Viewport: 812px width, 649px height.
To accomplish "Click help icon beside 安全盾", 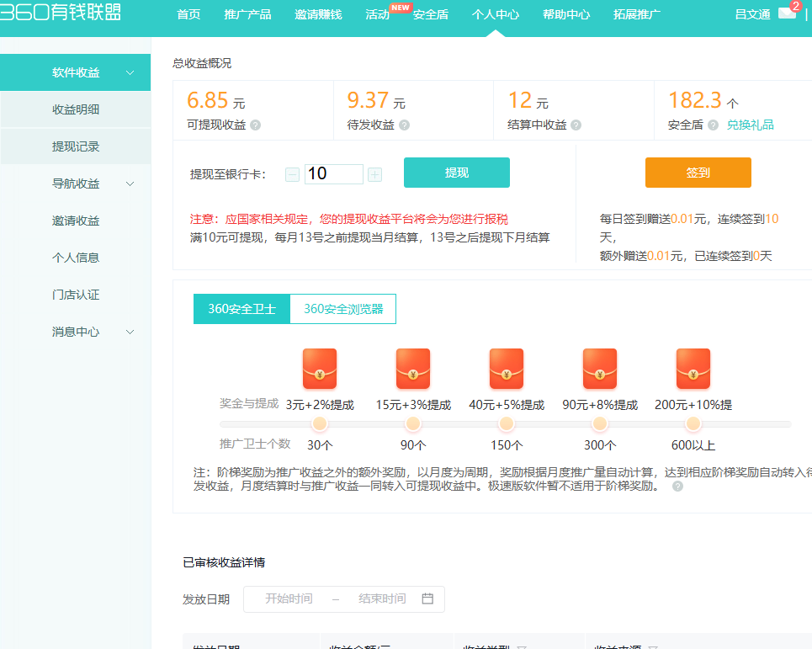I will 713,125.
